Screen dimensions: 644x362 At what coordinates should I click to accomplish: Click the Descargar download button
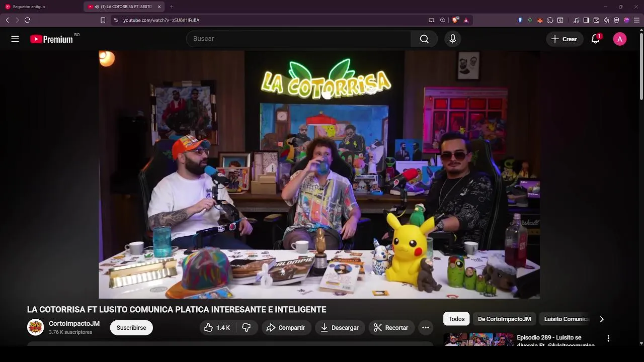coord(340,328)
